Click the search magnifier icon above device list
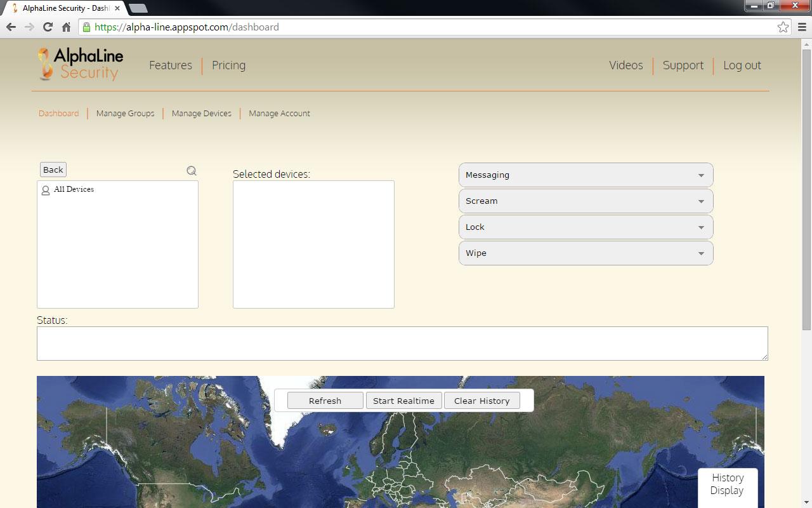 (x=192, y=170)
